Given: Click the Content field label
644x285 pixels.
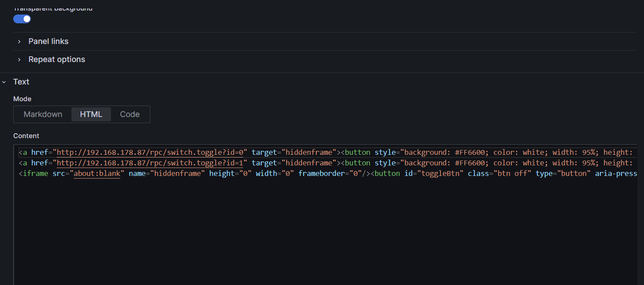Looking at the screenshot, I should [26, 136].
